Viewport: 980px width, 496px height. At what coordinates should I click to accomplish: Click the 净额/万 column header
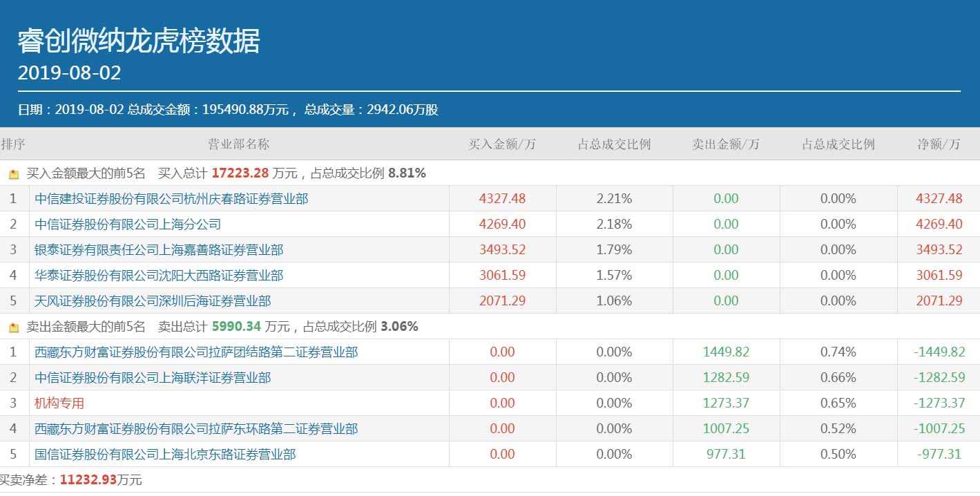939,144
